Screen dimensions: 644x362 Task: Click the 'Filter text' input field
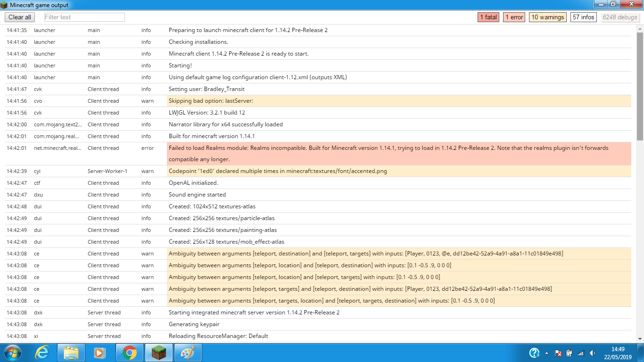coord(84,17)
